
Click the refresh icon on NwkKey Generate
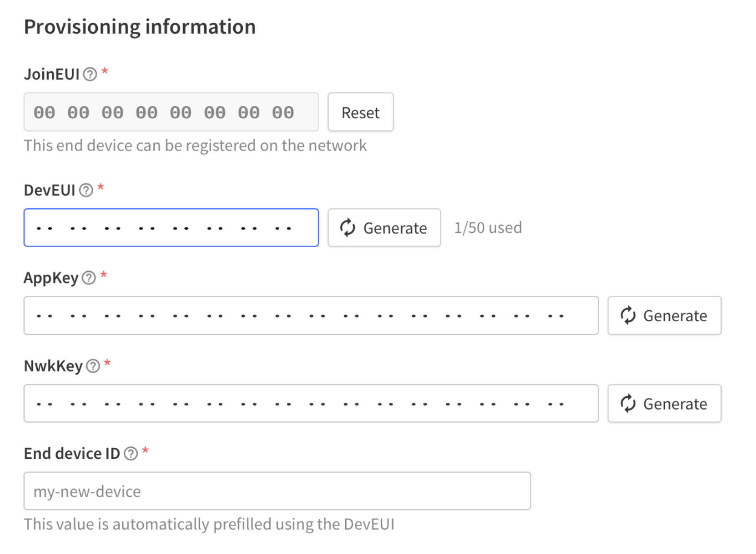tap(628, 404)
